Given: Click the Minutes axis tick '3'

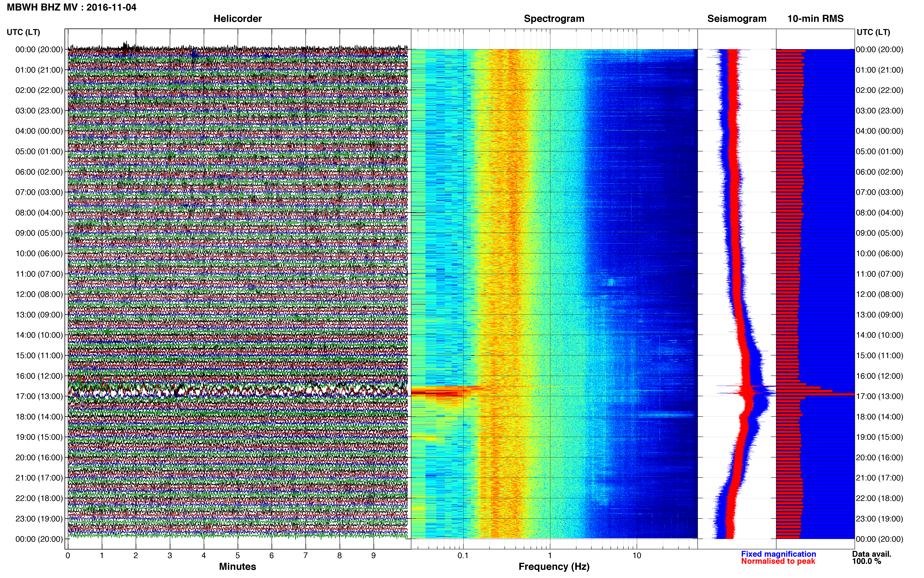Looking at the screenshot, I should click(170, 556).
